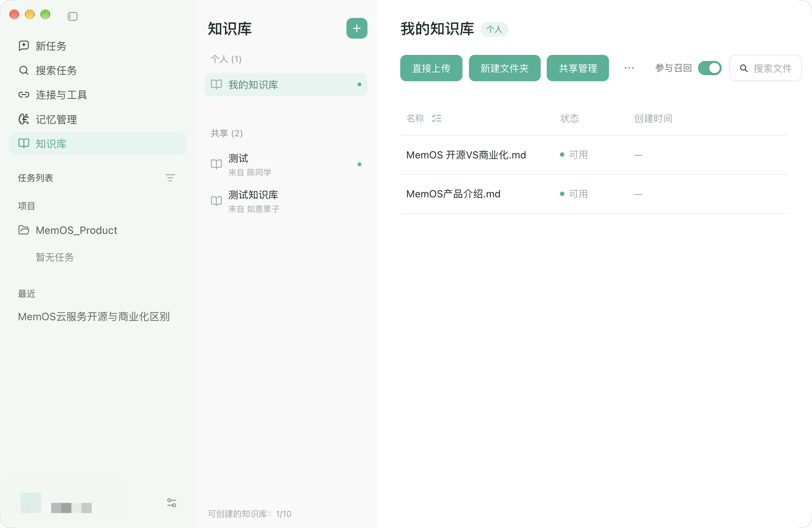Click the book icon next to 知识库 in the sidebar
Viewport: 812px width, 528px height.
point(24,144)
